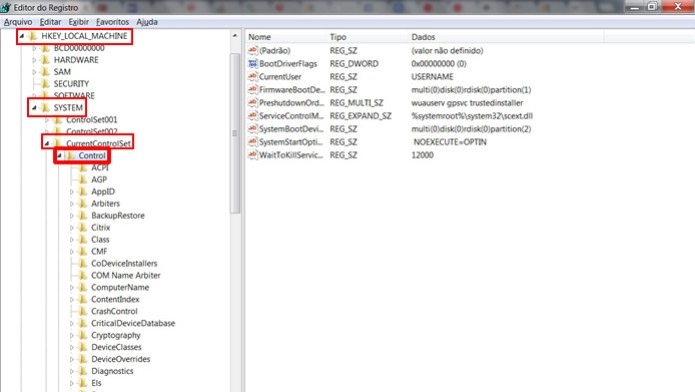Collapse the HKEY_LOCAL_MACHINE tree node
The width and height of the screenshot is (695, 392).
(22, 36)
